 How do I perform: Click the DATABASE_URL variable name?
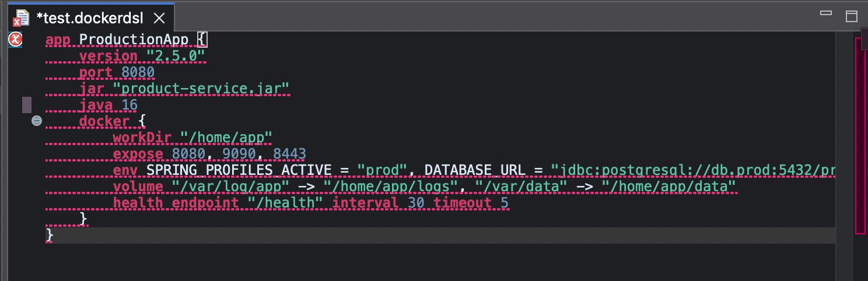pyautogui.click(x=474, y=170)
